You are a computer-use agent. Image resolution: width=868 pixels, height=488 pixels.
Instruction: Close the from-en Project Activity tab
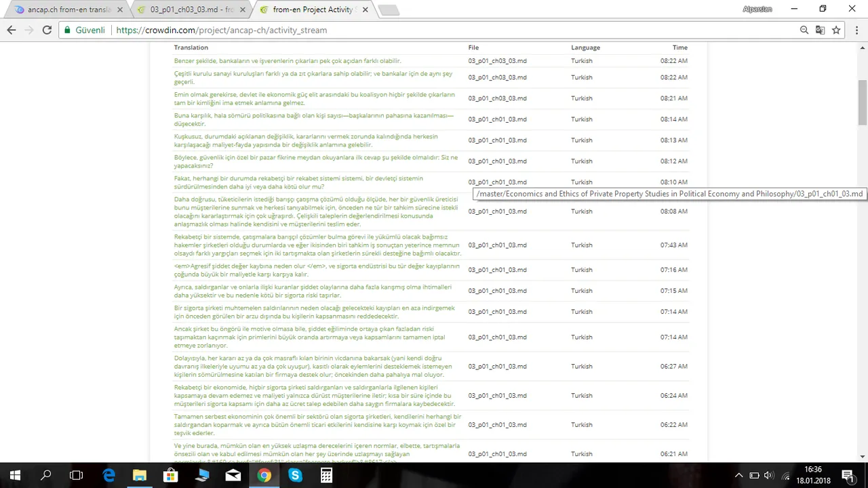click(364, 10)
